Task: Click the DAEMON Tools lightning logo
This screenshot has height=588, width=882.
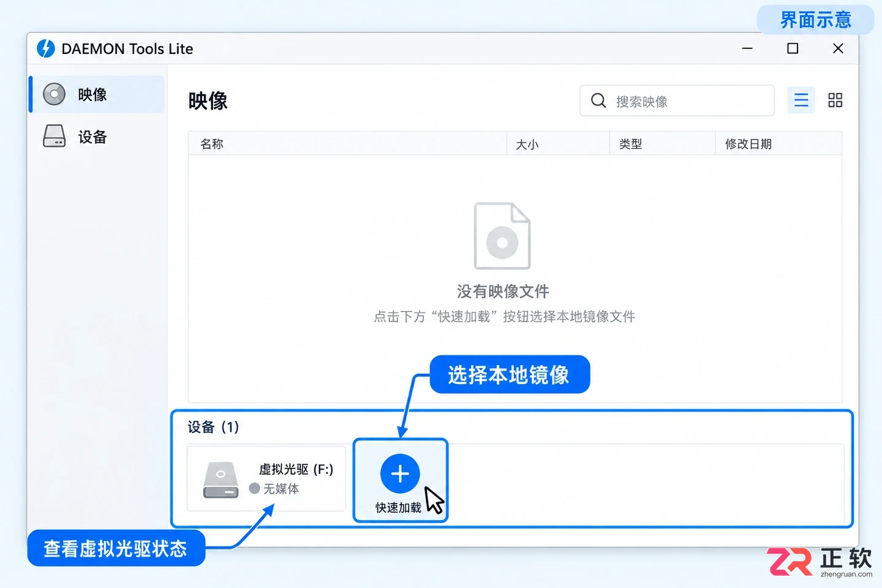Action: [46, 48]
